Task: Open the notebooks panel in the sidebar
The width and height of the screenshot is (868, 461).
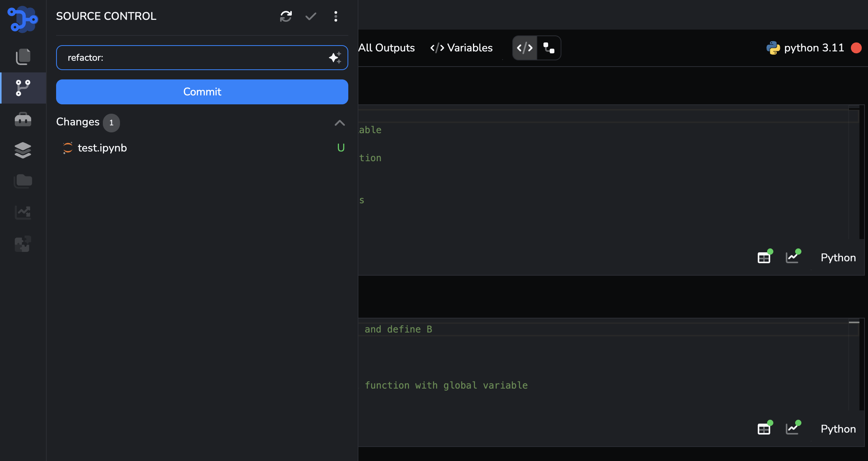Action: (x=23, y=56)
